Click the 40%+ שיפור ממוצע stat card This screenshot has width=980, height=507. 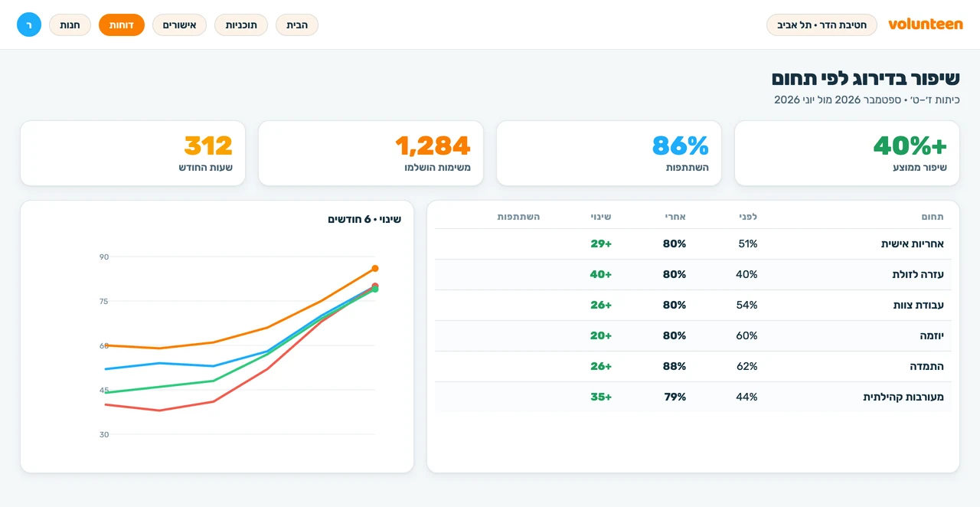[847, 153]
